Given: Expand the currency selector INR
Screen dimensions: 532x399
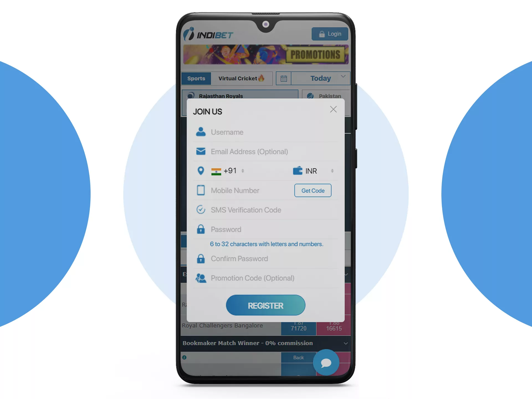Looking at the screenshot, I should click(x=316, y=171).
